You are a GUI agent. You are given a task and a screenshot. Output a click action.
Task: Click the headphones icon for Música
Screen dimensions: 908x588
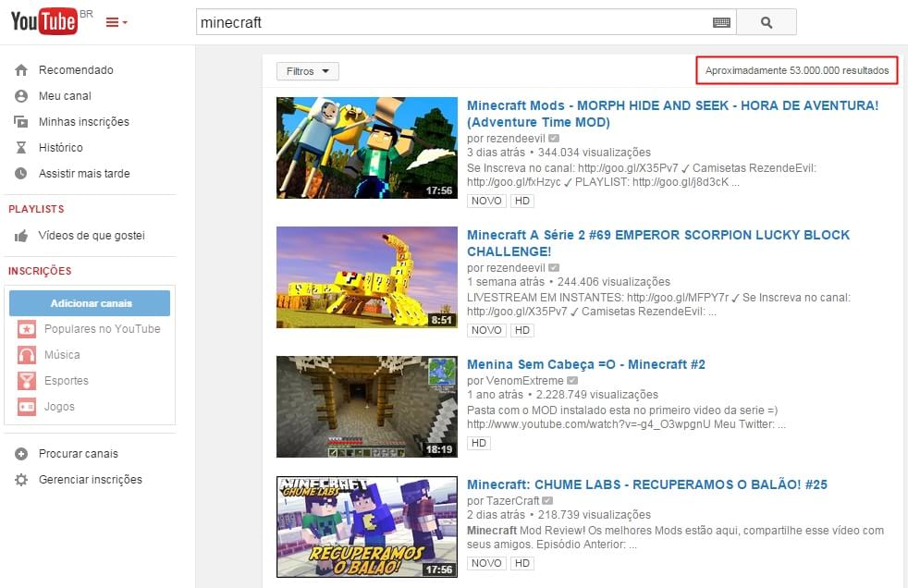click(27, 355)
